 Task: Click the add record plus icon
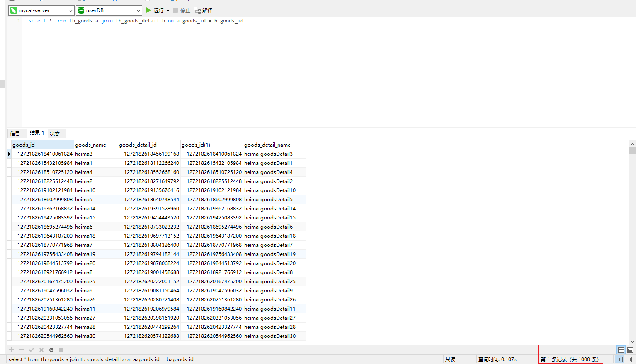(12, 350)
